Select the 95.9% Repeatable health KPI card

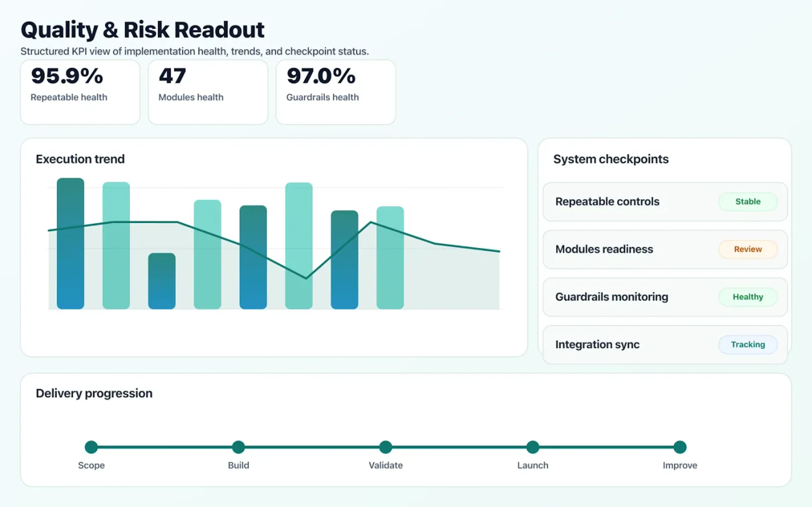[80, 91]
